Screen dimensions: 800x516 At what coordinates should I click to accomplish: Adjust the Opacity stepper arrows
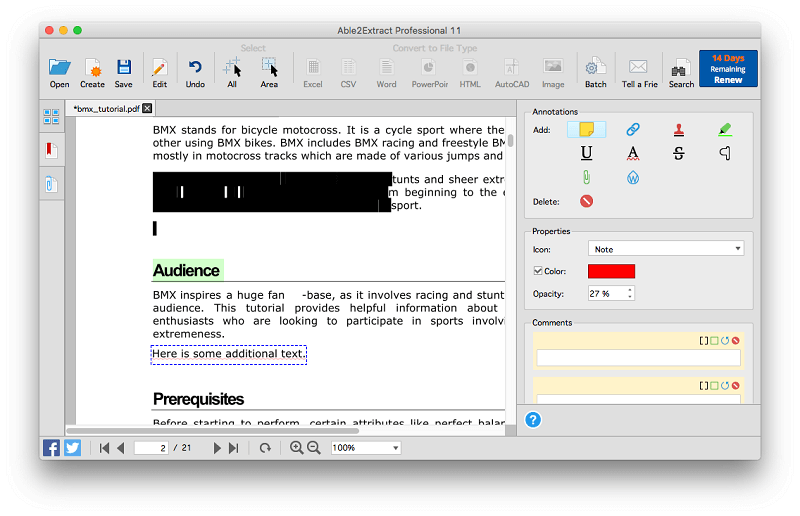(x=630, y=293)
